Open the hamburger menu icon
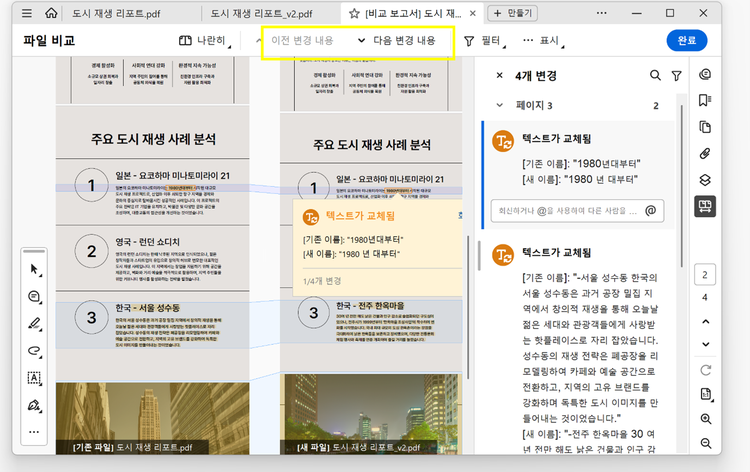This screenshot has height=472, width=750. pos(27,13)
